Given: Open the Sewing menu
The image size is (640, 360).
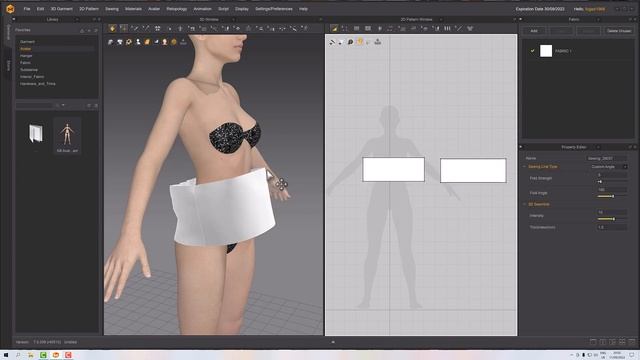Looking at the screenshot, I should point(112,9).
